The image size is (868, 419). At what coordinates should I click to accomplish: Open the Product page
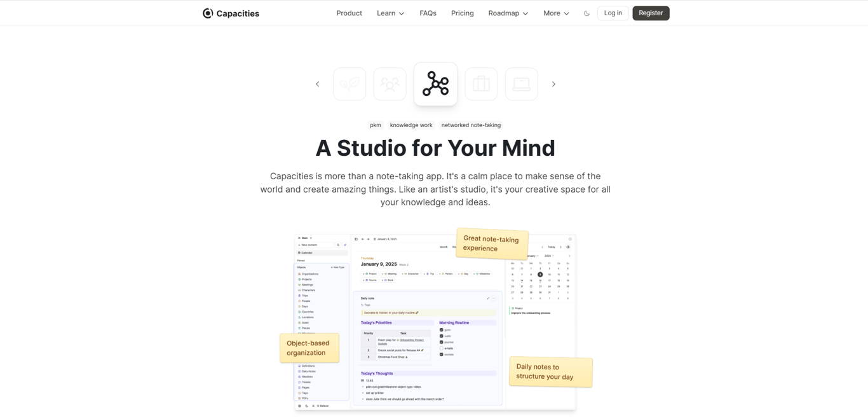tap(349, 13)
